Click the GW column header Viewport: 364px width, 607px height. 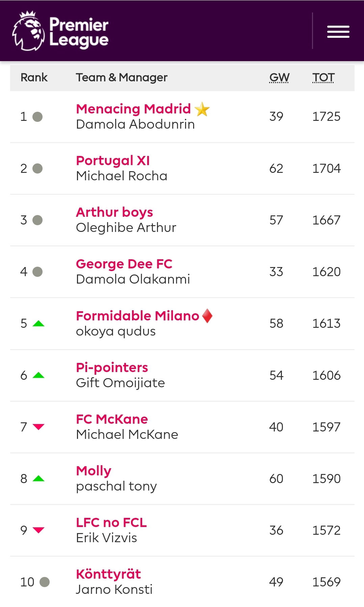[x=279, y=78]
